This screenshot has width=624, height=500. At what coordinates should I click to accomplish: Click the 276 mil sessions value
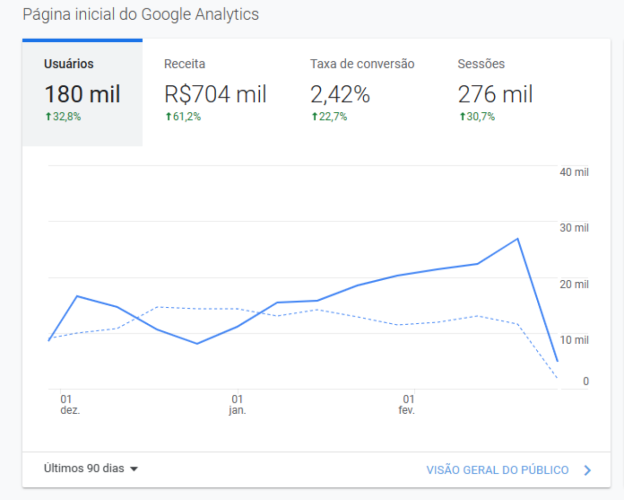click(495, 94)
